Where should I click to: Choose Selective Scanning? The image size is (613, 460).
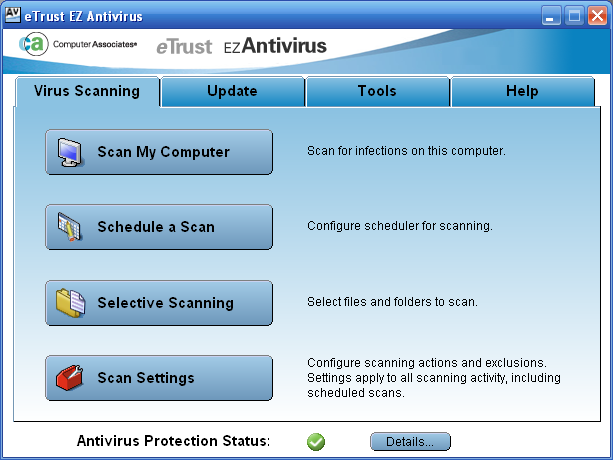159,303
